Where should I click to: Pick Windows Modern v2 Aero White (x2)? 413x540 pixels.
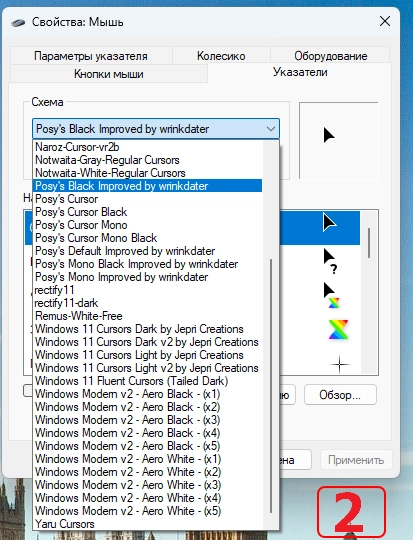pos(147,472)
